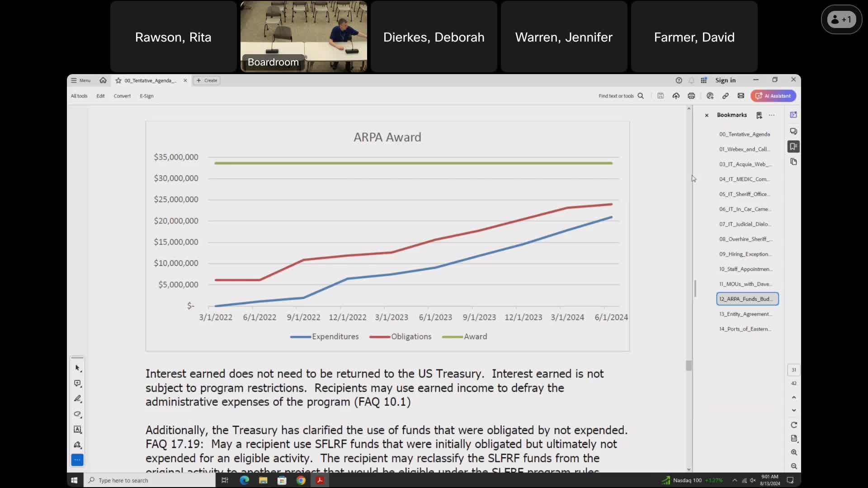868x488 pixels.
Task: Open bookmark 07_IT_Judicial_Dialo
Action: (x=745, y=224)
